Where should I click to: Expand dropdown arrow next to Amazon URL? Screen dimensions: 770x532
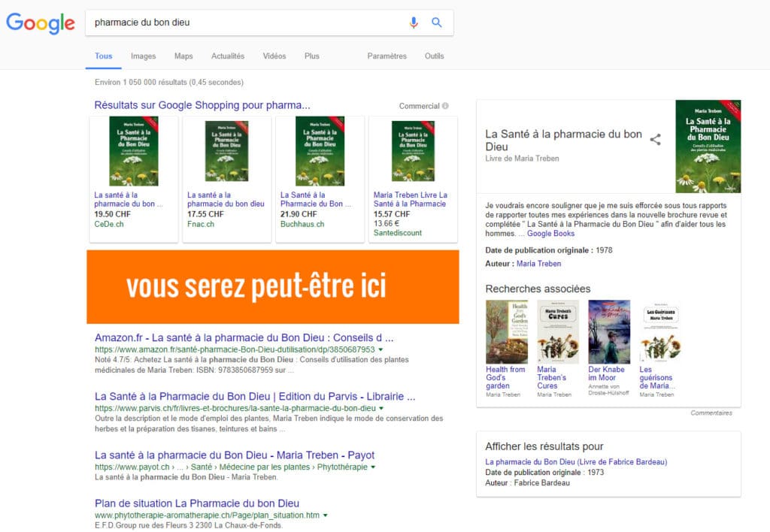(x=380, y=350)
